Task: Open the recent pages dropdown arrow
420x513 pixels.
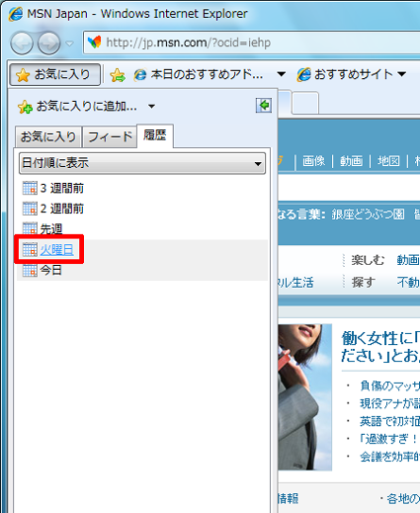Action: tap(69, 43)
